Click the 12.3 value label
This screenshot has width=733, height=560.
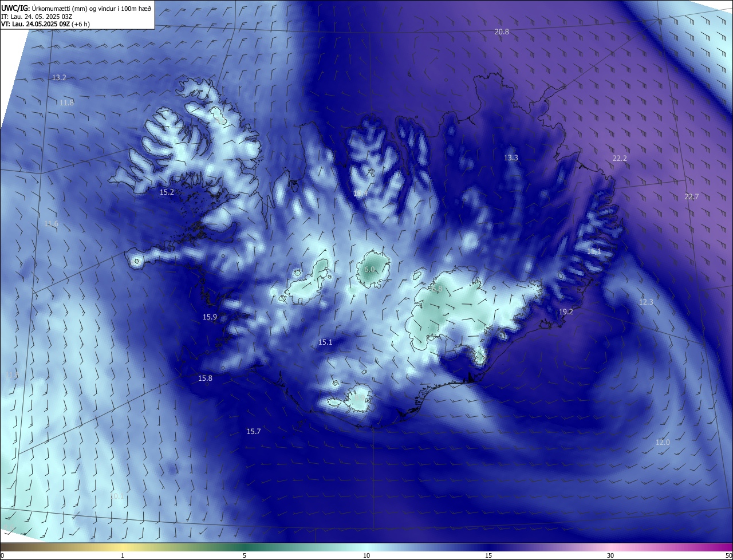click(646, 302)
